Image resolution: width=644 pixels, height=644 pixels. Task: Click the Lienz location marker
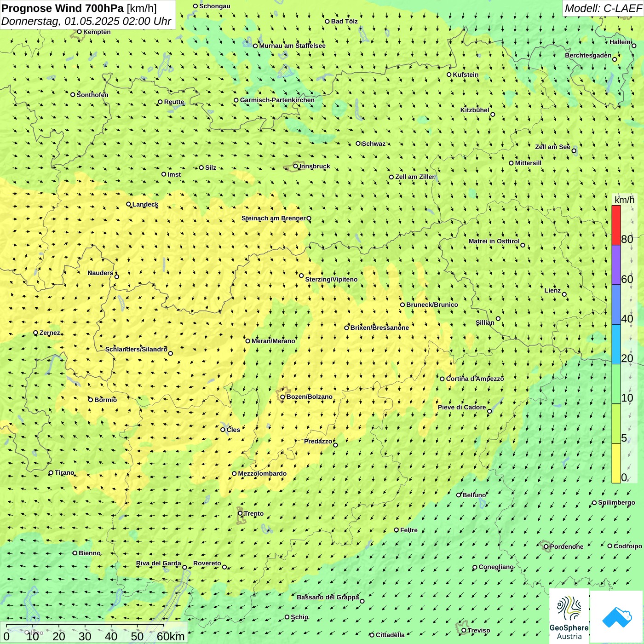[564, 294]
